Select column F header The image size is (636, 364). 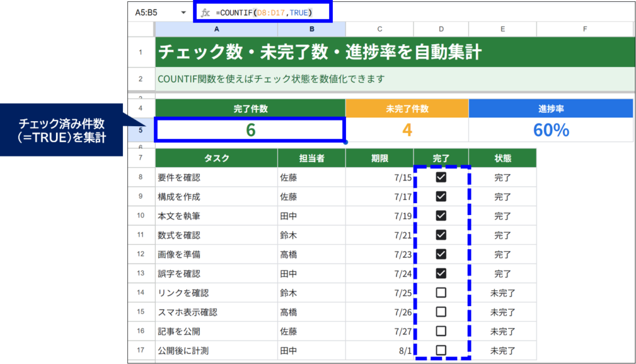coord(585,29)
